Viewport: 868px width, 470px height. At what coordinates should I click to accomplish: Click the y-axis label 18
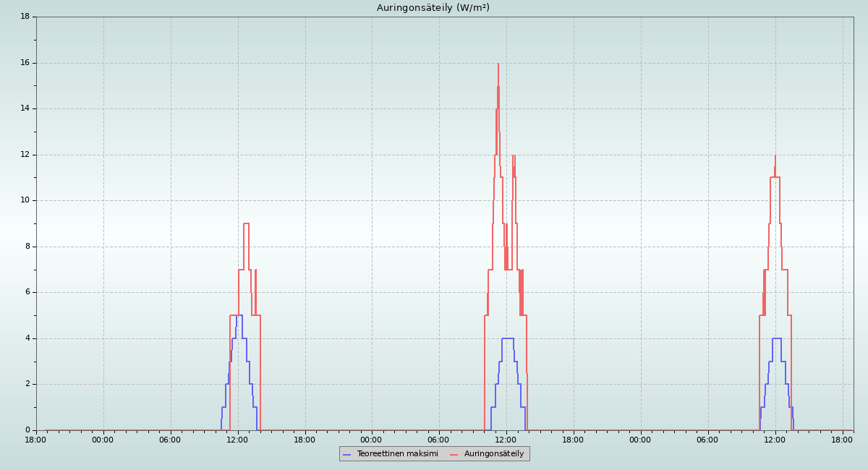click(x=25, y=17)
